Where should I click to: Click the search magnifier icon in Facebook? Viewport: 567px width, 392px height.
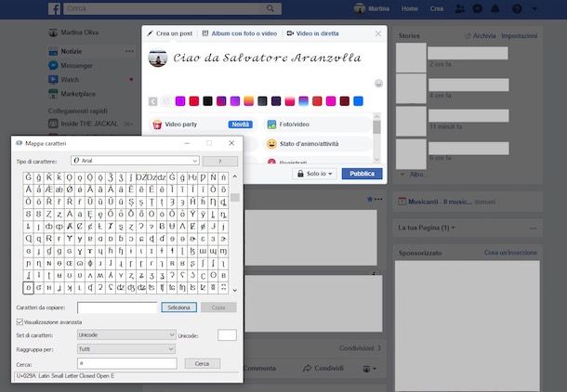[x=270, y=8]
